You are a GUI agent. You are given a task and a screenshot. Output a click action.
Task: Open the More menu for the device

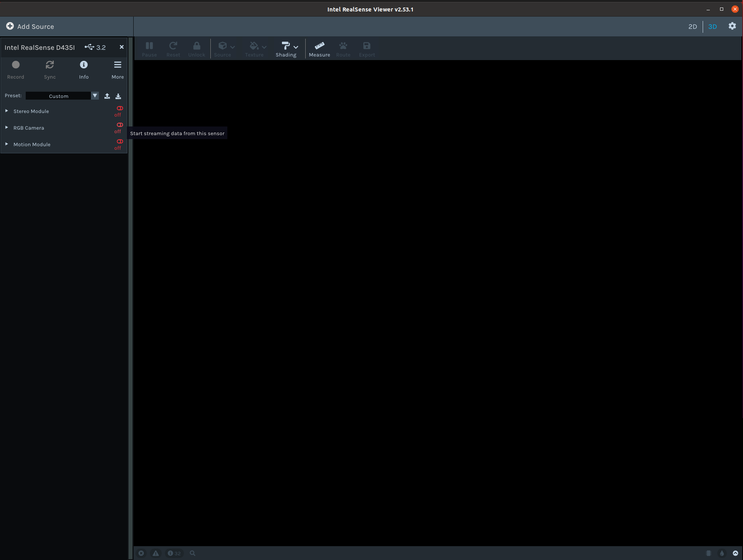tap(117, 67)
